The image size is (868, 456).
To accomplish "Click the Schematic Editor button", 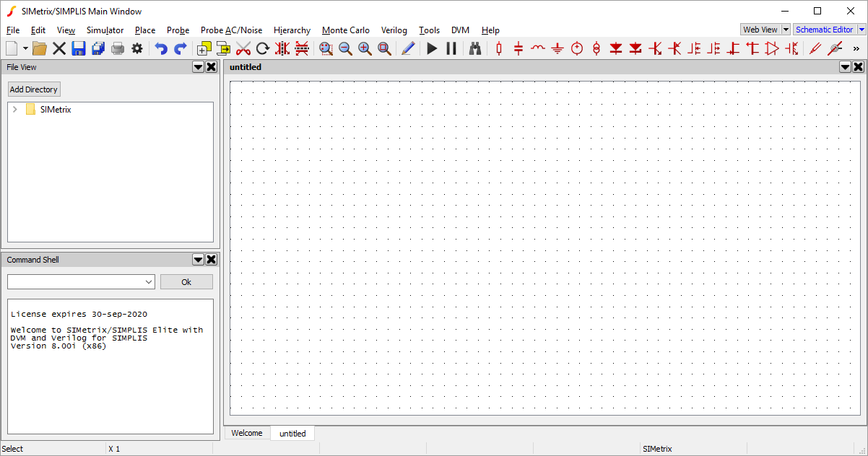I will pos(825,30).
